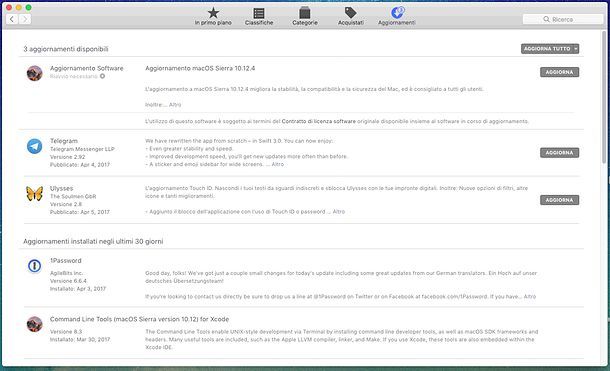
Task: Click 'Installato: Apr 3, 2017' under 1Password
Action: [78, 289]
